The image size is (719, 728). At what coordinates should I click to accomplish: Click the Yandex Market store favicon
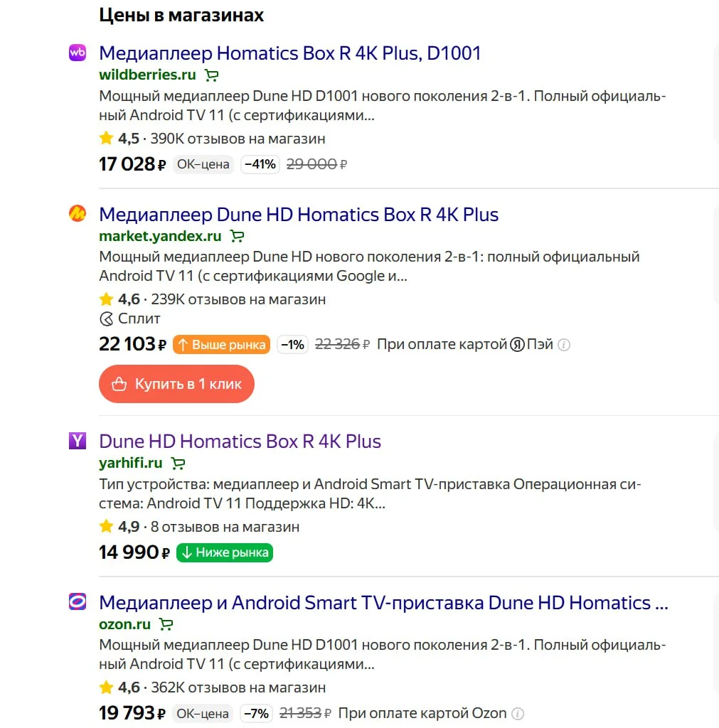coord(77,213)
